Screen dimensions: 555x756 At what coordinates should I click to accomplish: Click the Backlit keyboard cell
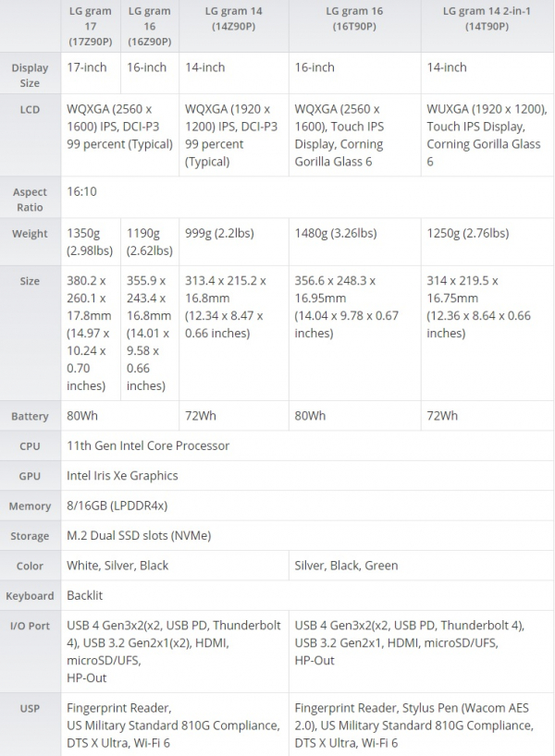tap(307, 595)
